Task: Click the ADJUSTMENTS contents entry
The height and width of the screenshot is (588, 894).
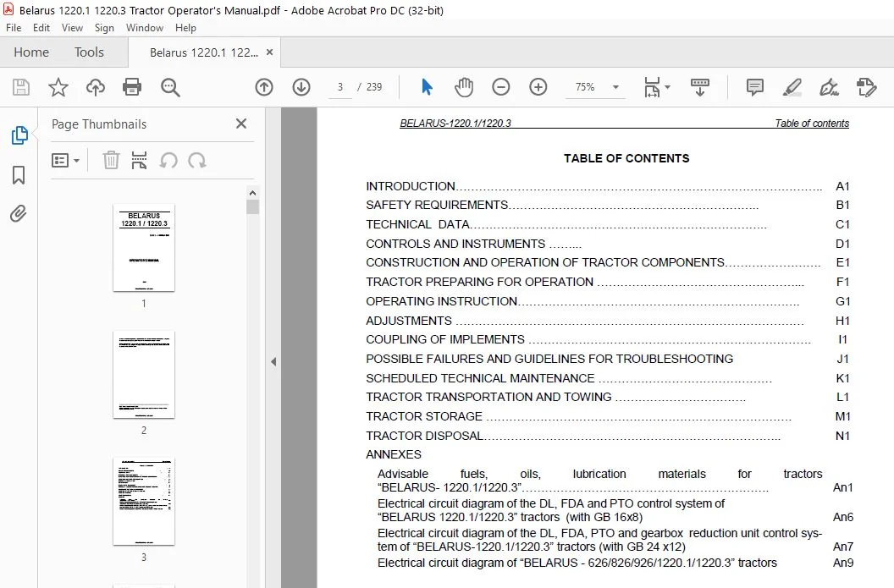Action: (x=608, y=321)
